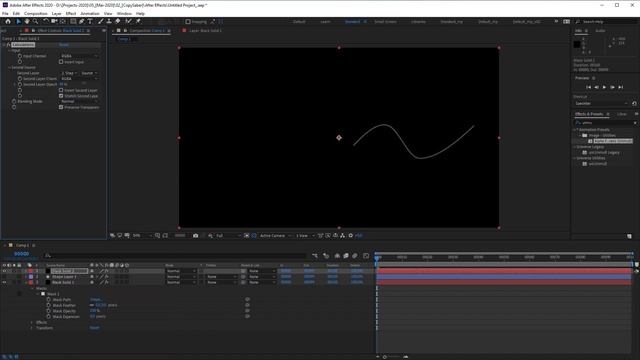Toggle the Stretch Second Layer checkbox

(x=61, y=96)
